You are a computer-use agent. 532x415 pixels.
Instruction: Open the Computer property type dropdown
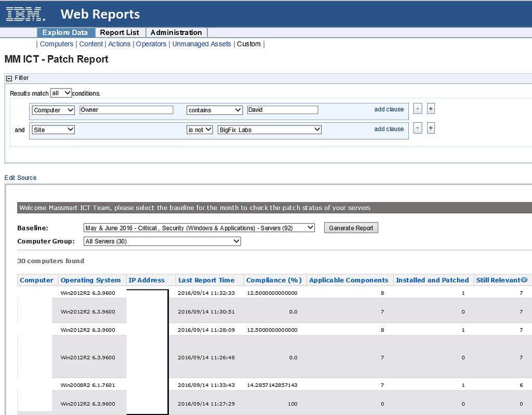tap(52, 110)
